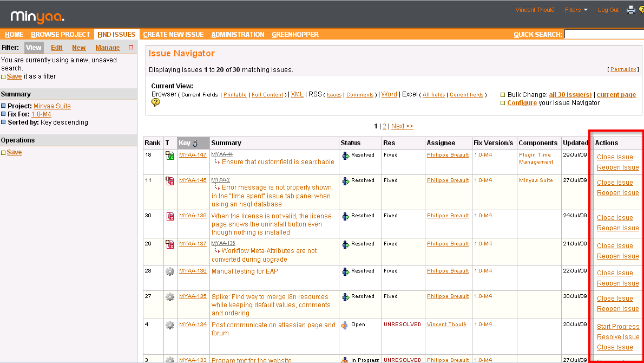This screenshot has height=363, width=644.
Task: Click the Resolved status icon for MYAA-145
Action: 345,181
